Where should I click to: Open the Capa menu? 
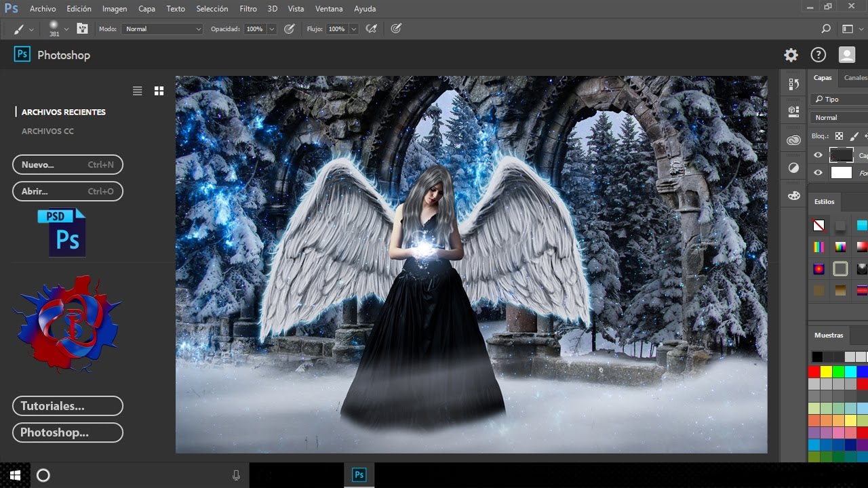[146, 9]
